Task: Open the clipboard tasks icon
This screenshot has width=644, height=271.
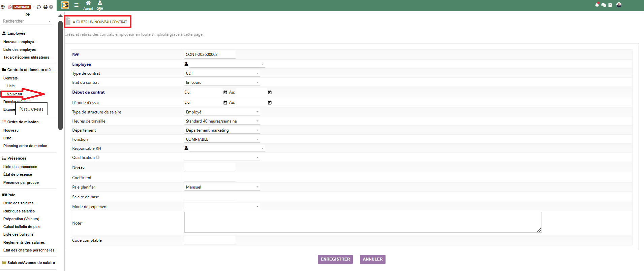Action: click(x=610, y=5)
